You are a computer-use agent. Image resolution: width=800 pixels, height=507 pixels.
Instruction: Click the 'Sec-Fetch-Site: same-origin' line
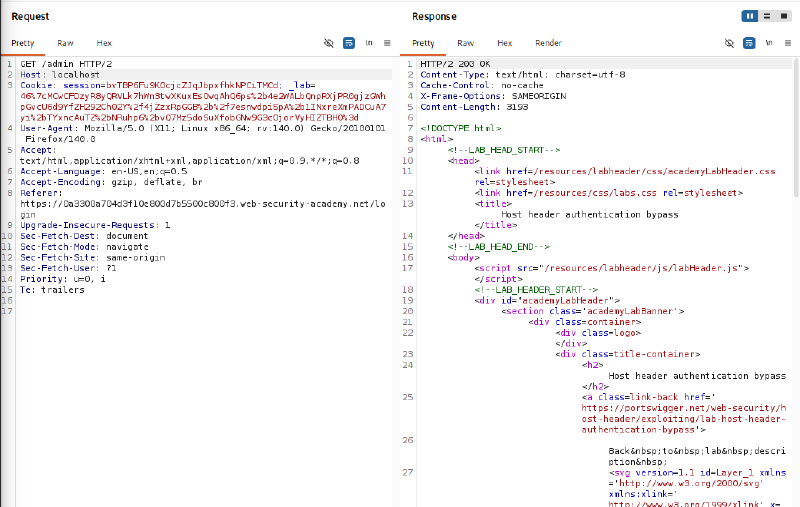(x=92, y=257)
